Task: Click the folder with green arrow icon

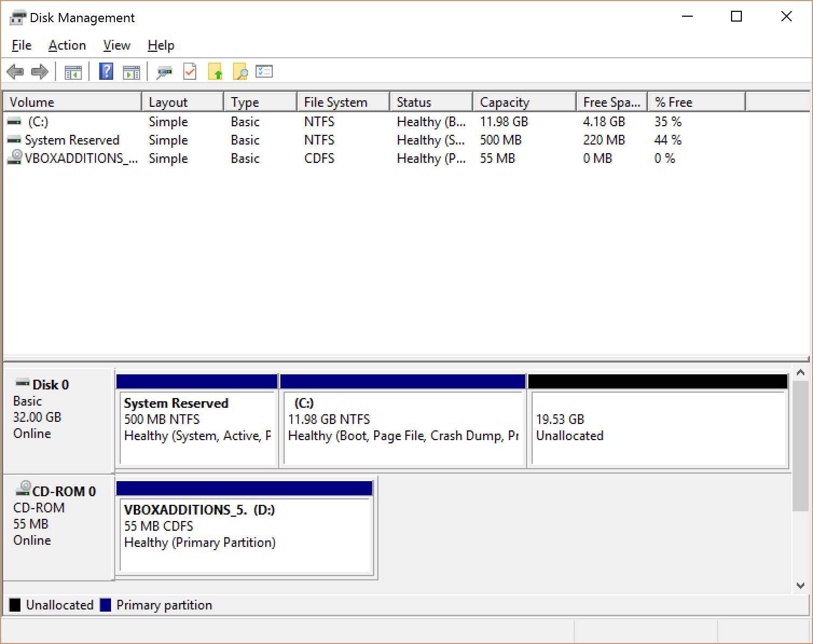Action: click(215, 72)
